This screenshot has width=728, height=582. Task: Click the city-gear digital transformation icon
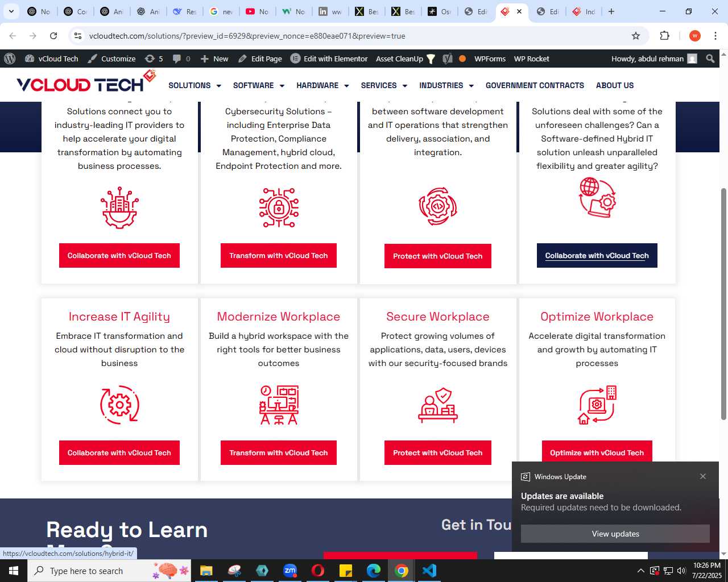coord(119,207)
